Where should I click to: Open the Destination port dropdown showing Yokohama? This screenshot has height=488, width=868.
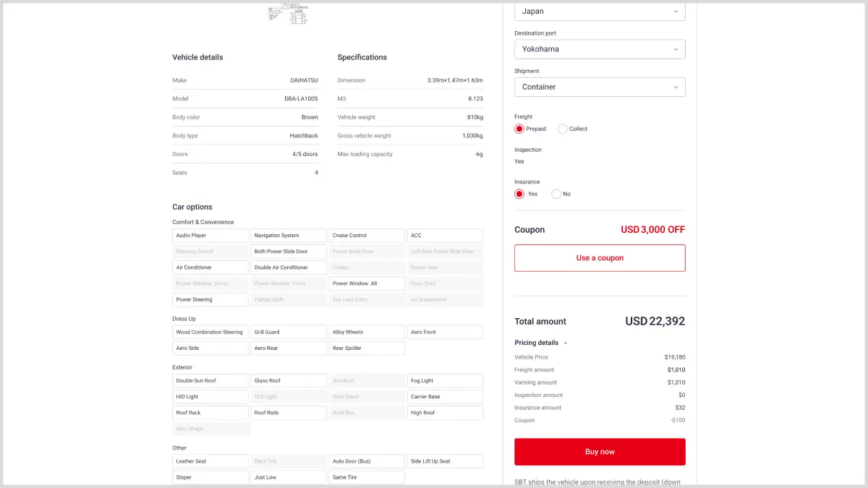tap(599, 48)
